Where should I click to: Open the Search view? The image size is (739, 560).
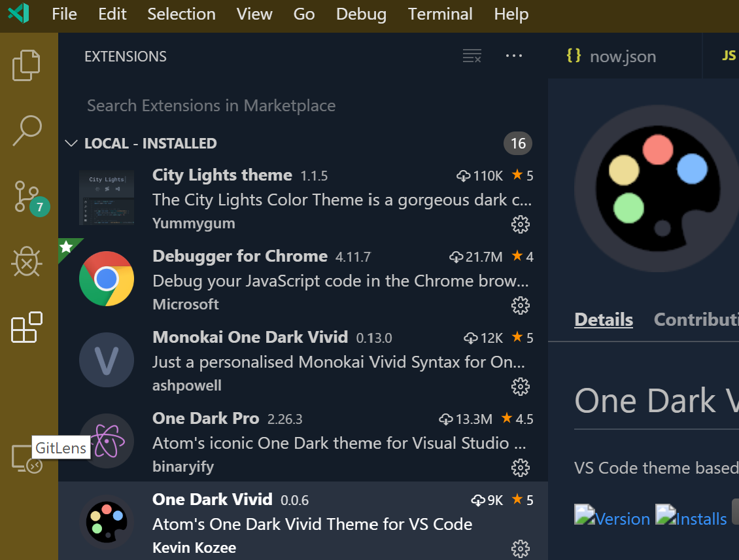26,131
